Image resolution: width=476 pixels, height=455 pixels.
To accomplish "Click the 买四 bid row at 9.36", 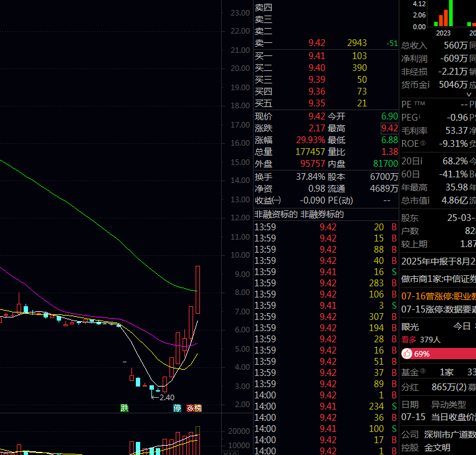I will (326, 91).
